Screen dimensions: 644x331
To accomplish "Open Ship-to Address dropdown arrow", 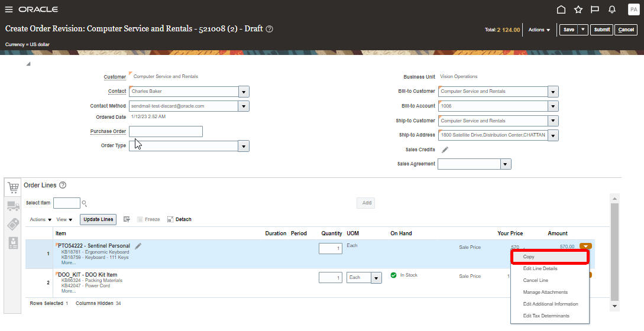I will pos(553,135).
